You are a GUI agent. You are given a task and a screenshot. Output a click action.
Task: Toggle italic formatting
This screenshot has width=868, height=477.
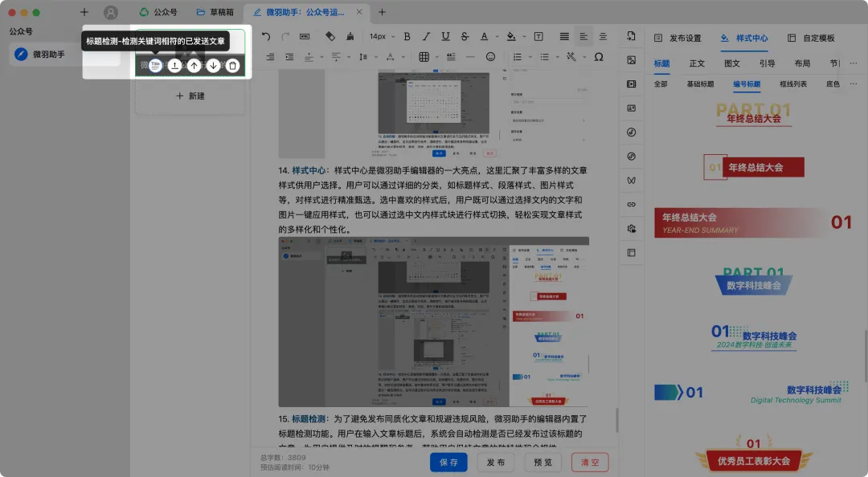426,36
